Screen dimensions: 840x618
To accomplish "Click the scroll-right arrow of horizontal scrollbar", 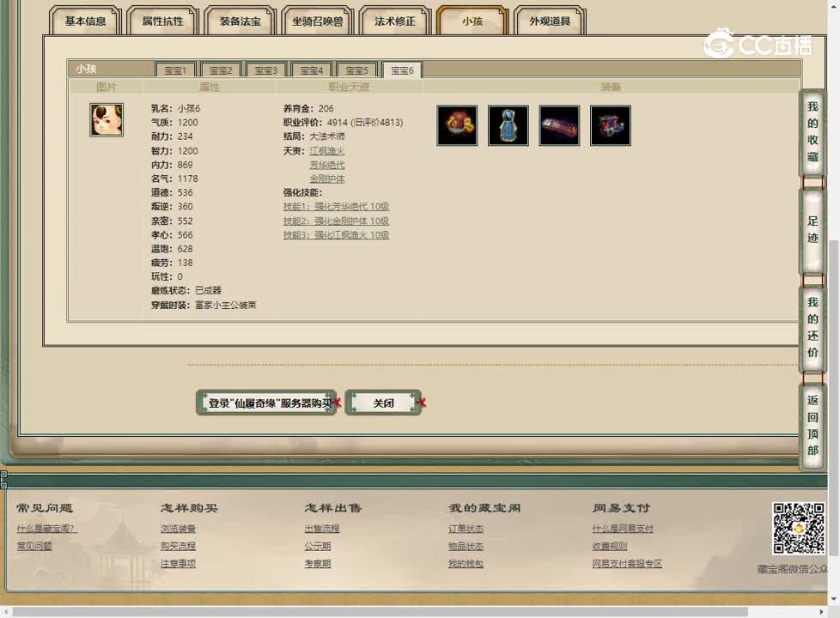I will pos(822,612).
